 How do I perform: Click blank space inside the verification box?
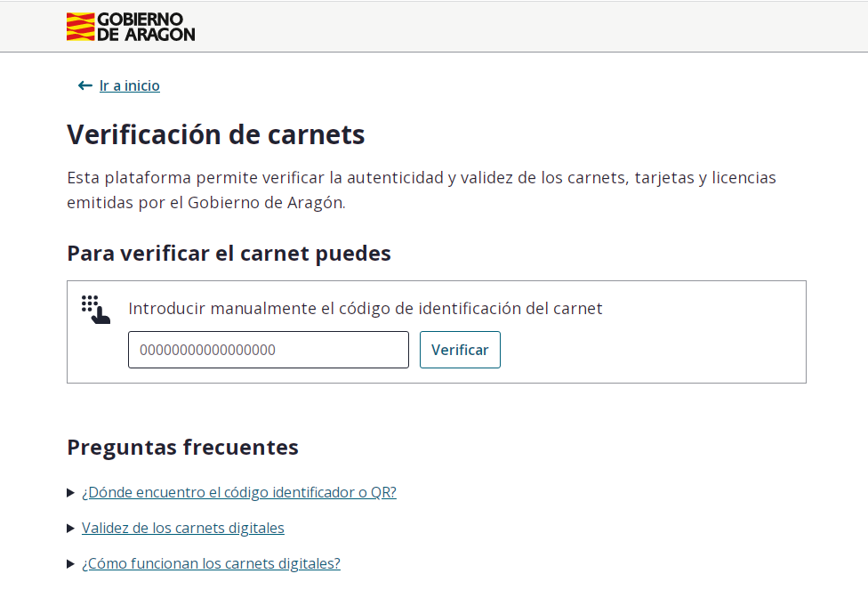pyautogui.click(x=658, y=350)
